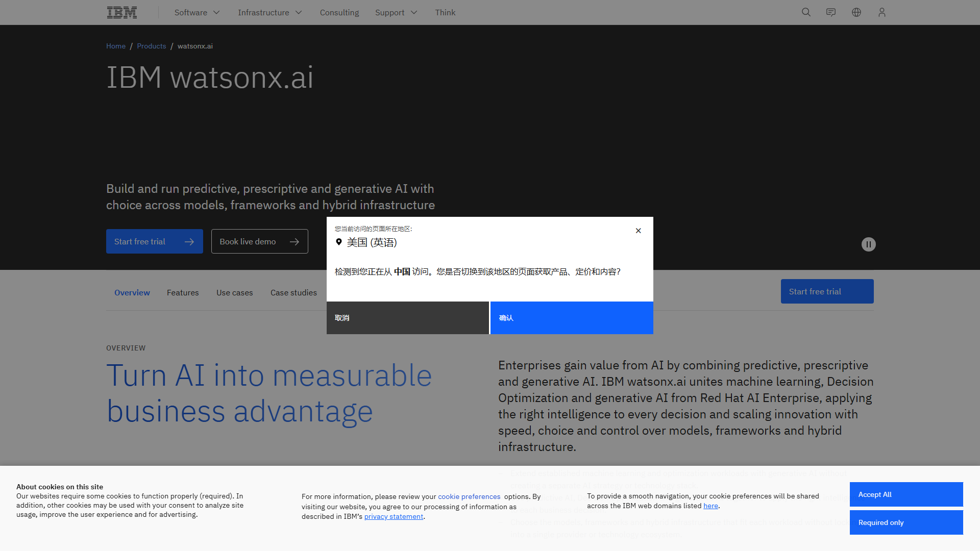This screenshot has height=551, width=980.
Task: Open the cookie preferences link
Action: 469,496
